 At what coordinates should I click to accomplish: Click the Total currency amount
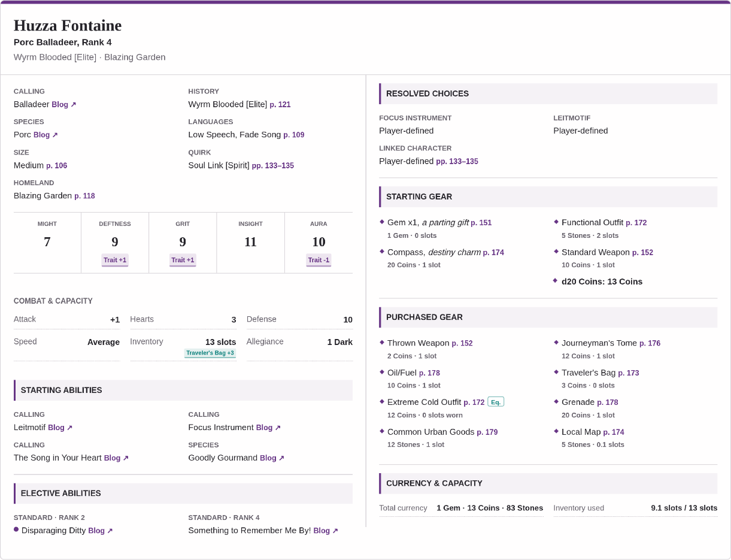click(x=490, y=508)
